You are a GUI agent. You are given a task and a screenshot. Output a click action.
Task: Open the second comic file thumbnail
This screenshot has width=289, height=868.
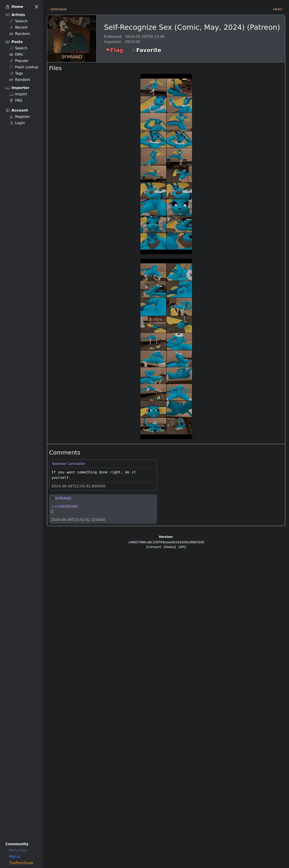pos(166,349)
